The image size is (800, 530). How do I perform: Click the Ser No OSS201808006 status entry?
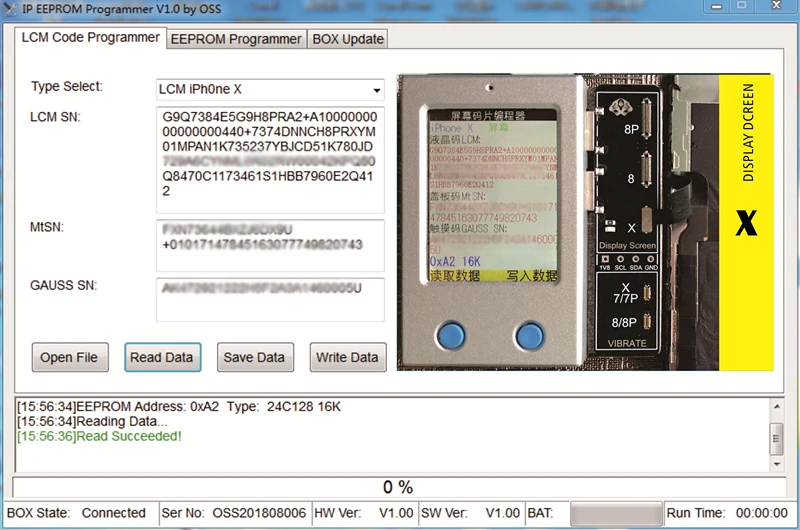click(x=234, y=513)
